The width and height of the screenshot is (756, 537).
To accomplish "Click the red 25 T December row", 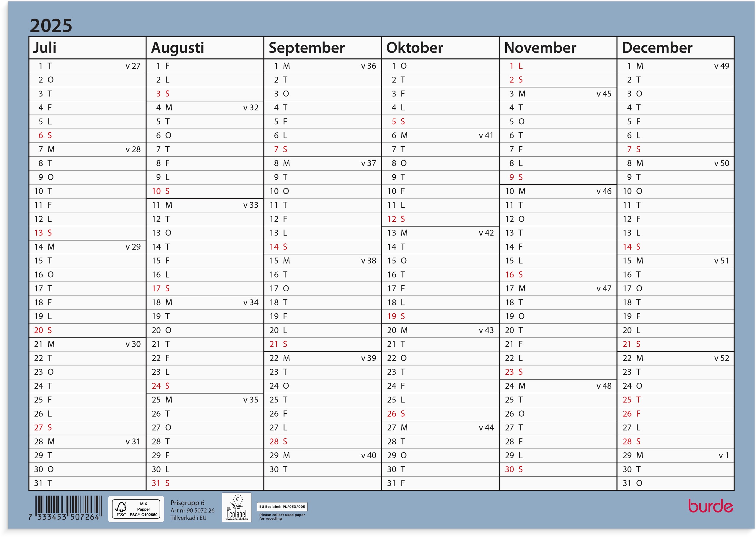I will 631,400.
